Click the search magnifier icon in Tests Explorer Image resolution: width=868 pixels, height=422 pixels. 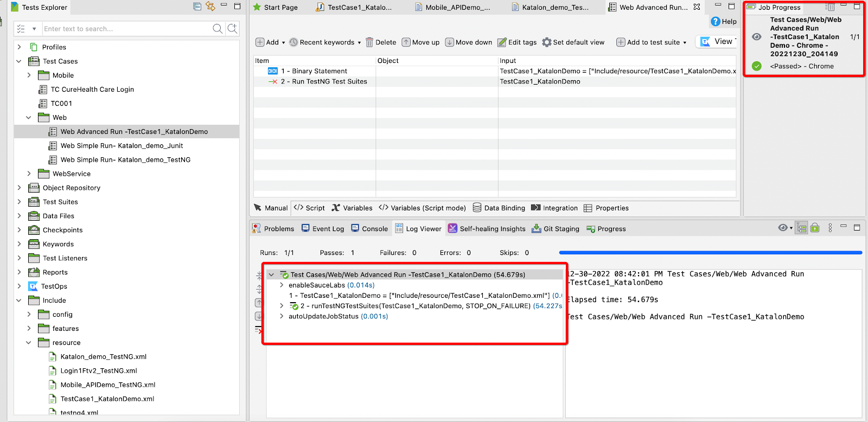[x=218, y=29]
